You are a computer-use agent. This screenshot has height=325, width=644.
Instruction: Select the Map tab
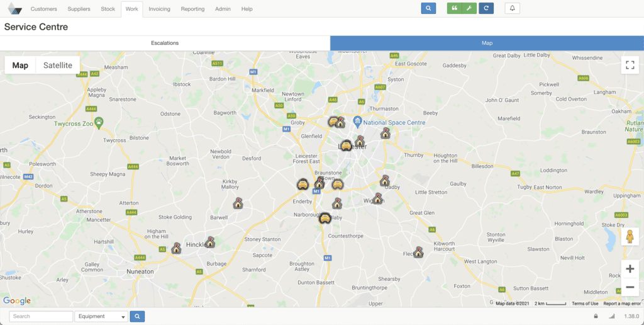click(487, 43)
